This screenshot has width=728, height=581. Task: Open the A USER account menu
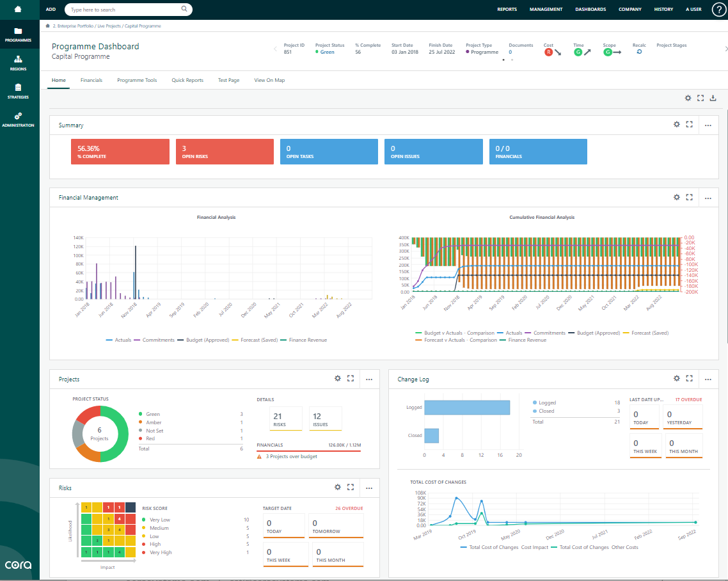pos(693,10)
